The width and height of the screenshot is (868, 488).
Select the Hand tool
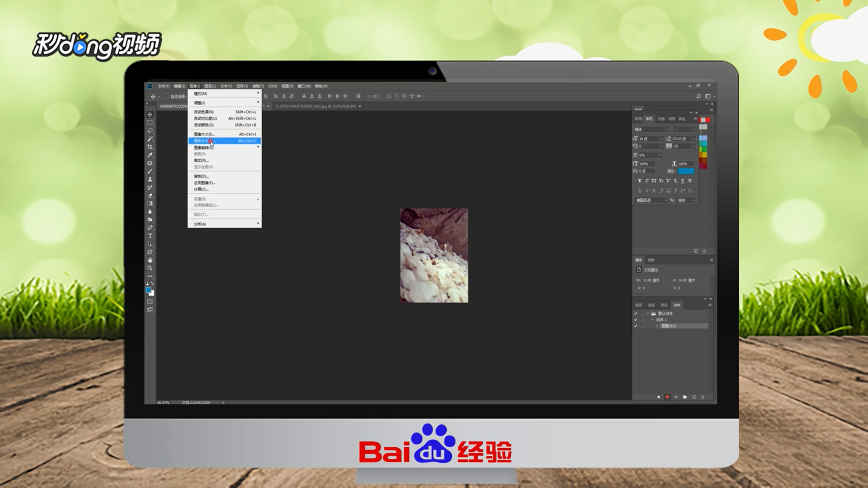(x=150, y=260)
